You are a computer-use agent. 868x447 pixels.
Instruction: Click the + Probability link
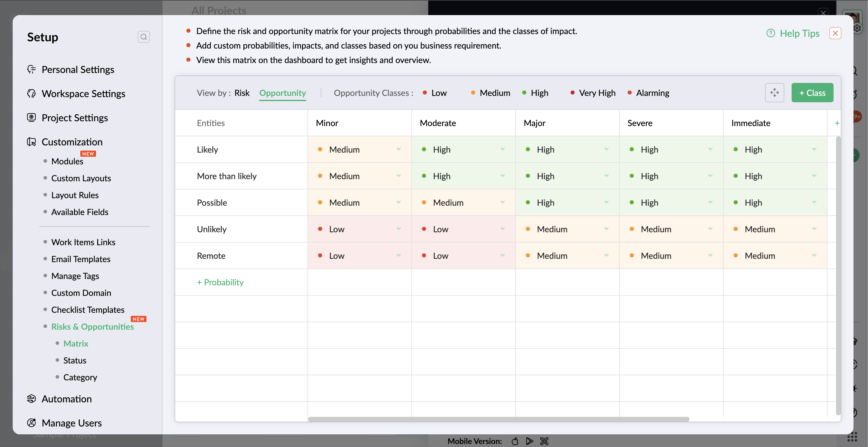pos(220,282)
